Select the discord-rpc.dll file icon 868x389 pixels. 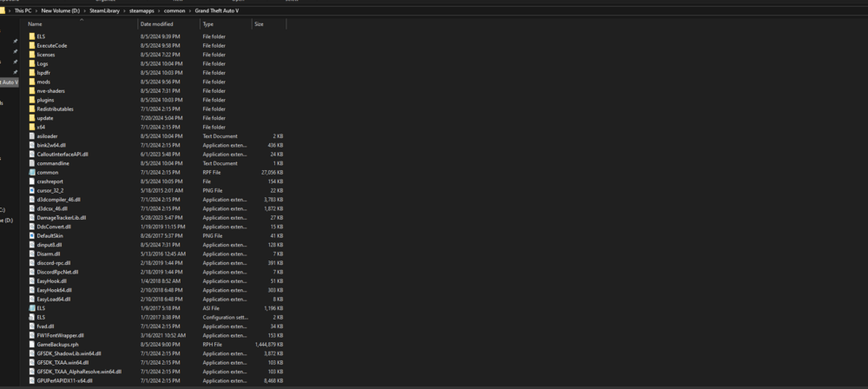coord(31,262)
